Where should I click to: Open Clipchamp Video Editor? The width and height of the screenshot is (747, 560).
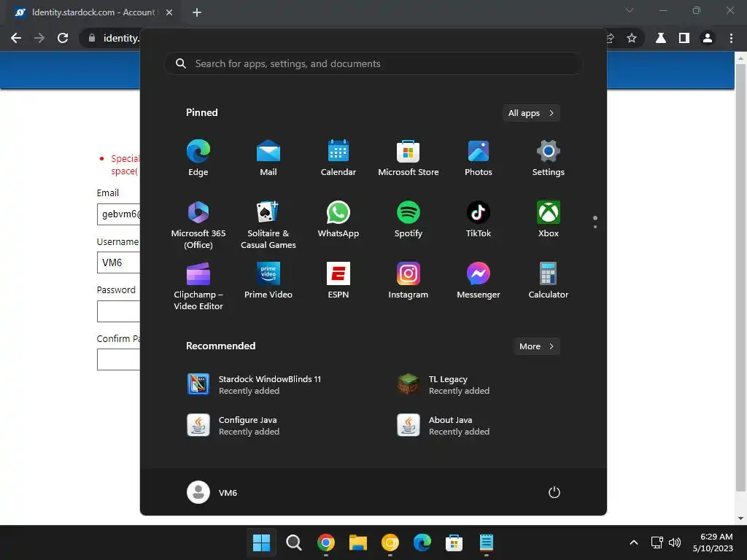pyautogui.click(x=198, y=286)
